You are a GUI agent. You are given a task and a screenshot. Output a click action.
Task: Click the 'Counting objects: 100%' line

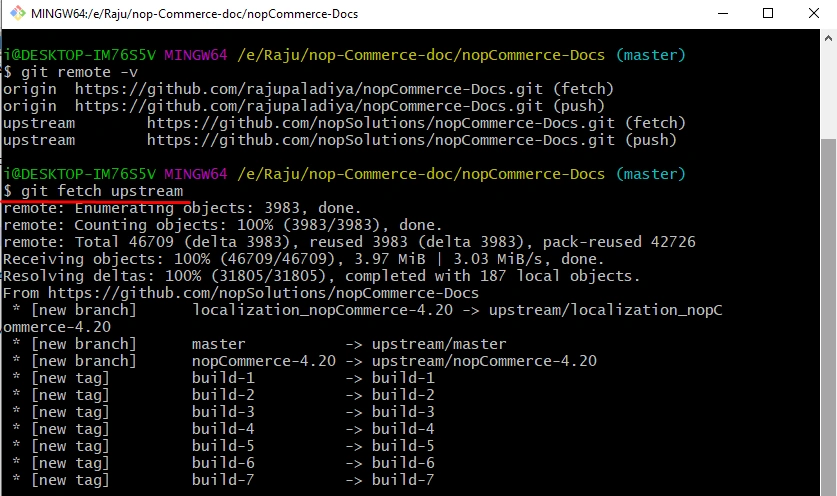coord(223,225)
